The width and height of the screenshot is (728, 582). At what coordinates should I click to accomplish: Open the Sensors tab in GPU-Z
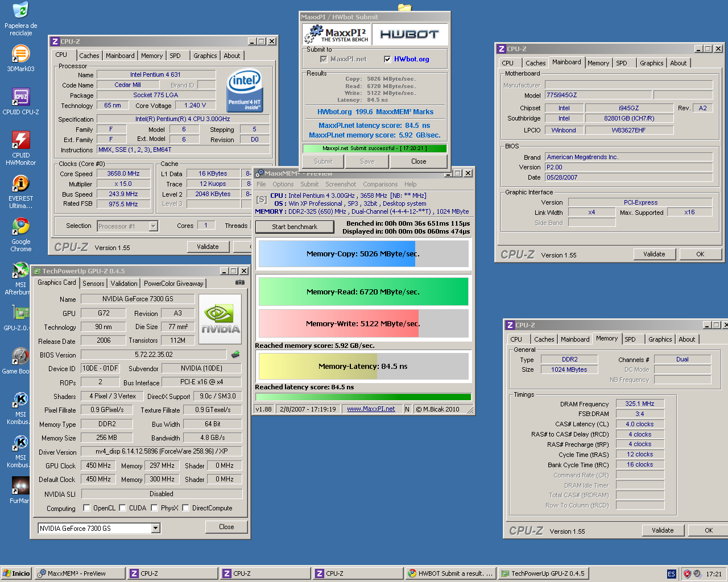(x=93, y=283)
